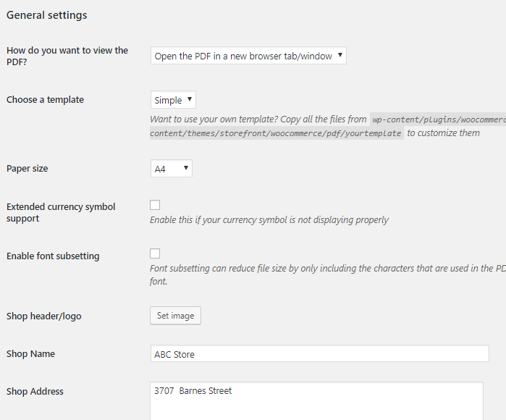Expand the Simple template dropdown
This screenshot has height=420, width=506.
click(x=173, y=100)
